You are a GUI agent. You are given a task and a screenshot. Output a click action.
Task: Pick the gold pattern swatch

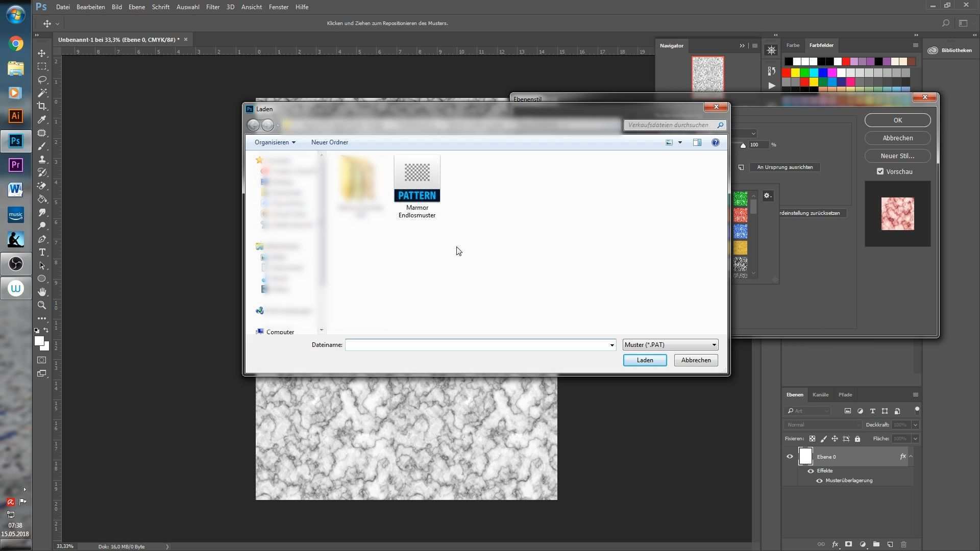[740, 248]
